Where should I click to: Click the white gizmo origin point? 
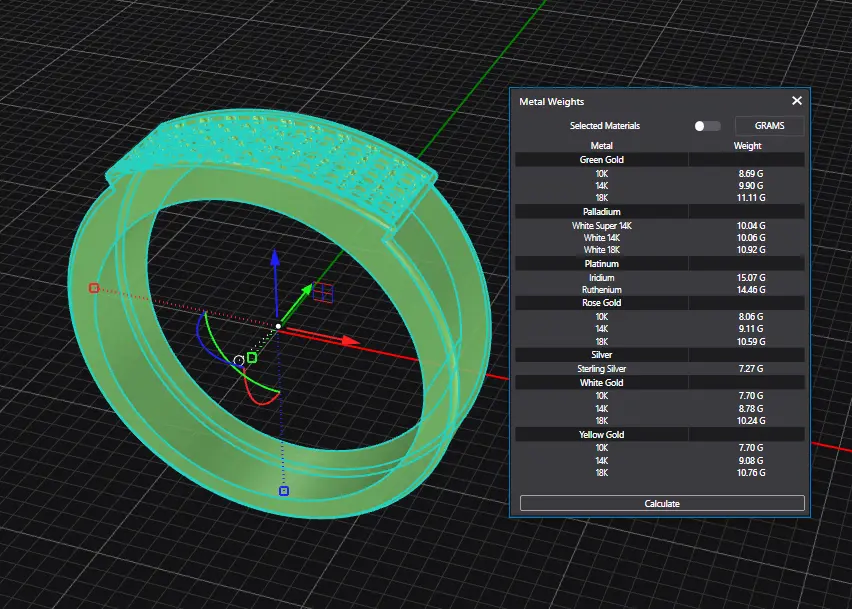[278, 326]
